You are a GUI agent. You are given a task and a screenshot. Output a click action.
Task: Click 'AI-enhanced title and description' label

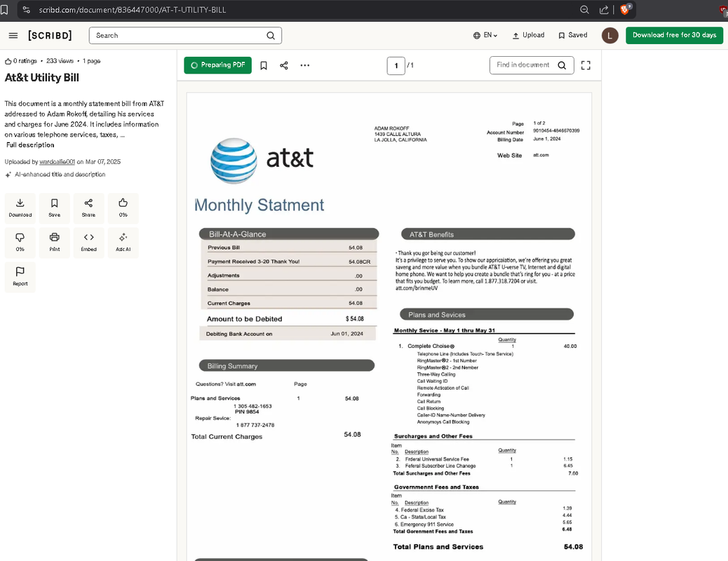(60, 174)
